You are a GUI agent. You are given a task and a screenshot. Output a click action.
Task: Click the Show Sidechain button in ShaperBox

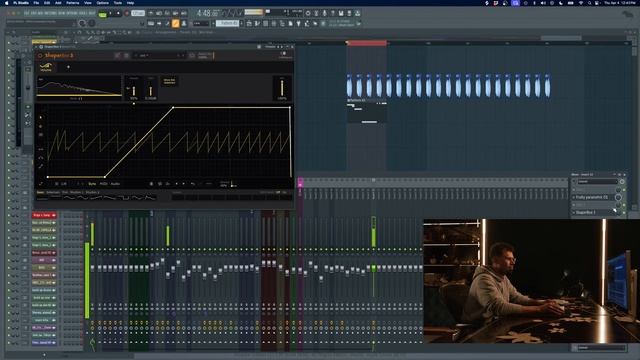pos(169,81)
